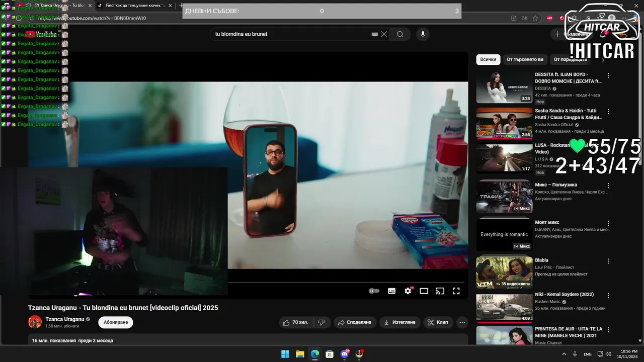Add page to favorites star
Viewport: 644px width, 362px height.
(x=535, y=18)
